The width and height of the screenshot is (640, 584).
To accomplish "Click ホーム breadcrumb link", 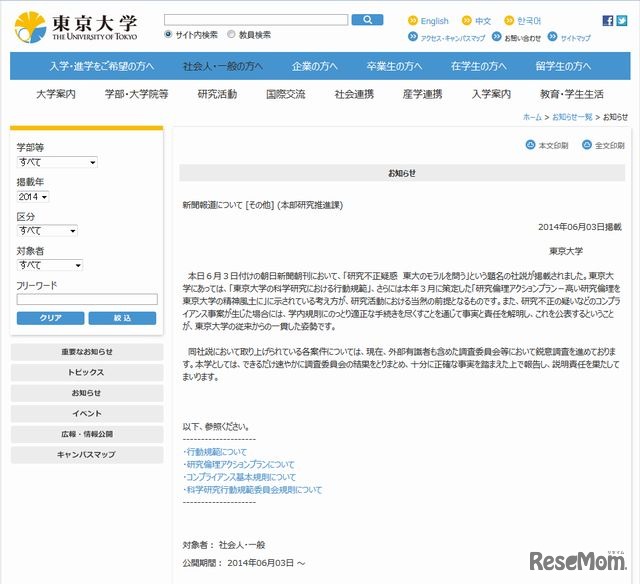I will point(532,117).
